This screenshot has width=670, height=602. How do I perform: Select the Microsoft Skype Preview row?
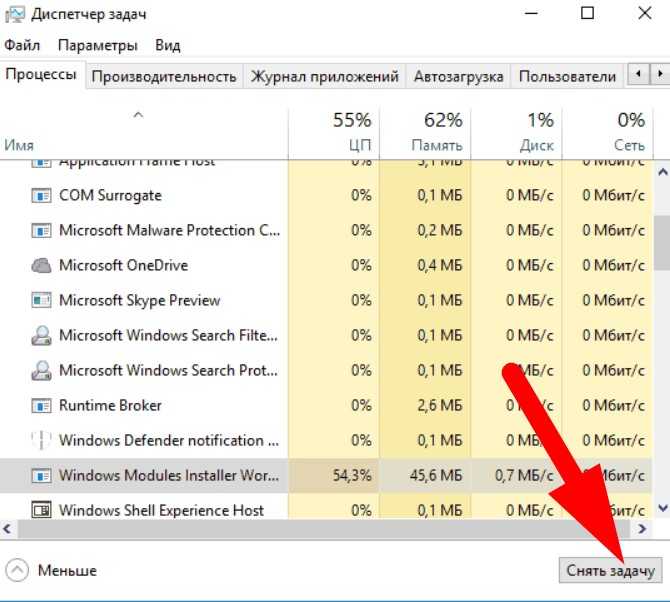click(326, 300)
